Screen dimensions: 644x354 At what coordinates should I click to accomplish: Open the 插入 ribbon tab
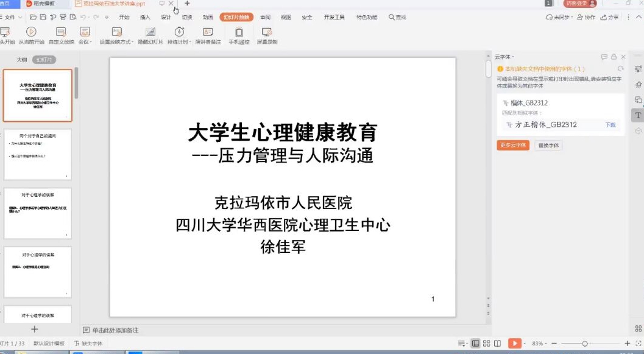145,17
